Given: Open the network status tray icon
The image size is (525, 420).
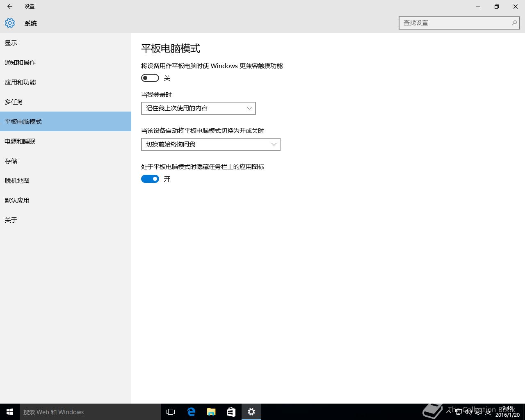Looking at the screenshot, I should click(459, 412).
